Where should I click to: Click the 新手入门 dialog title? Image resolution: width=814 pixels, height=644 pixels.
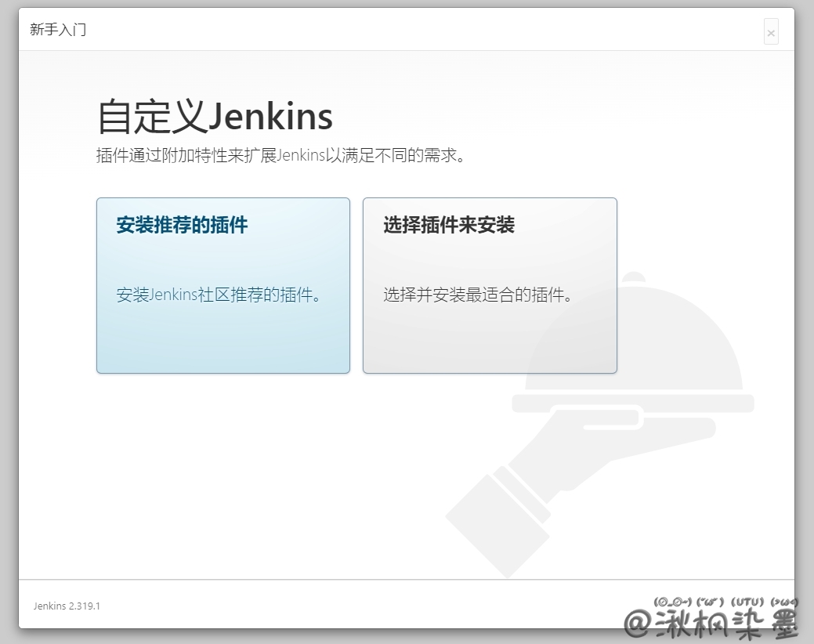(58, 30)
